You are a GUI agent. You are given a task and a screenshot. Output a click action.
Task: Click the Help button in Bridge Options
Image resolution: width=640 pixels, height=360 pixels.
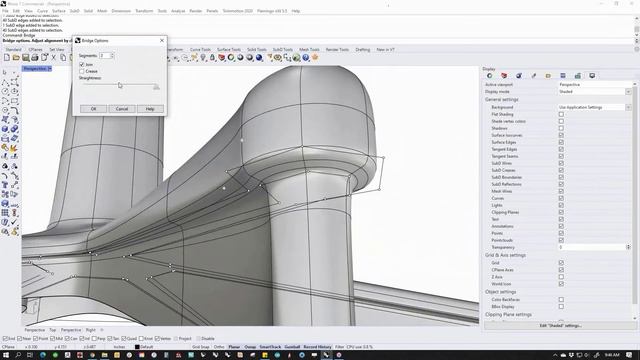coord(150,109)
